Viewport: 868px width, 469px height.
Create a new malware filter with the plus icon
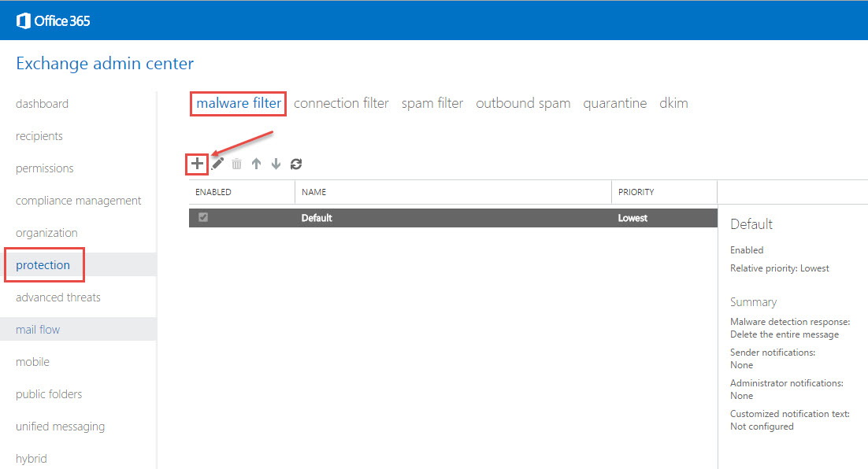coord(197,164)
